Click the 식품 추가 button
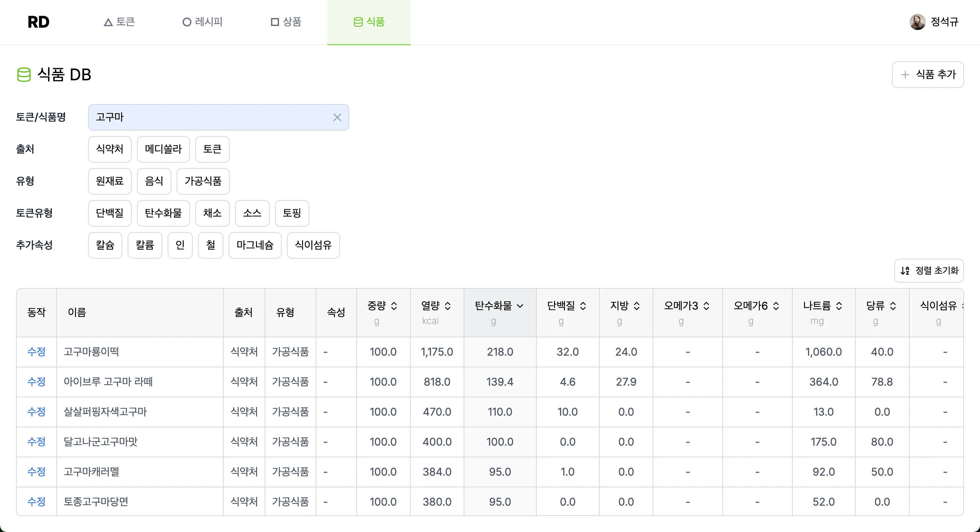Image resolution: width=980 pixels, height=532 pixels. [927, 75]
